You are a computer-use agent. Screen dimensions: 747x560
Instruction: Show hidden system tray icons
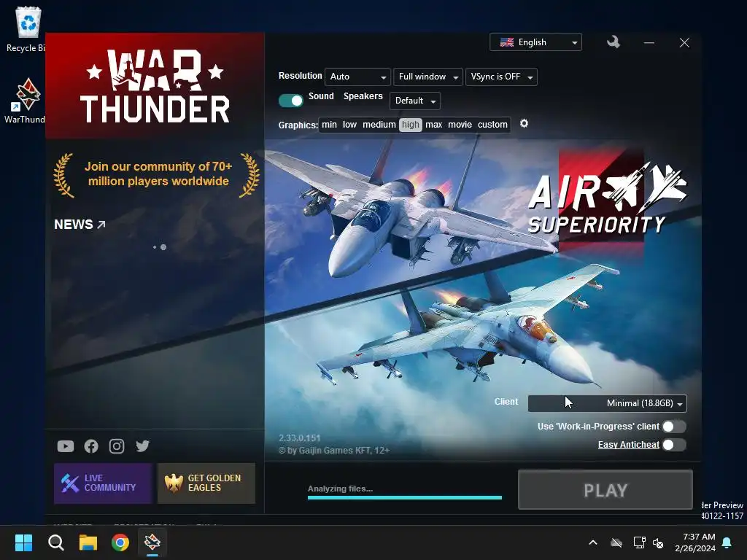pos(593,542)
